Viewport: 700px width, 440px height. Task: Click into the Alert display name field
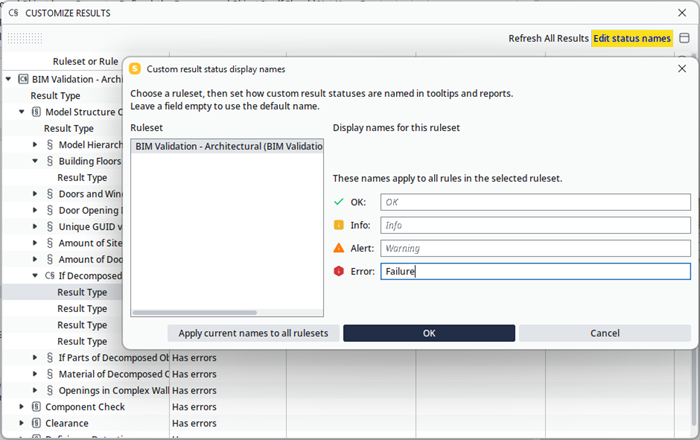click(535, 248)
